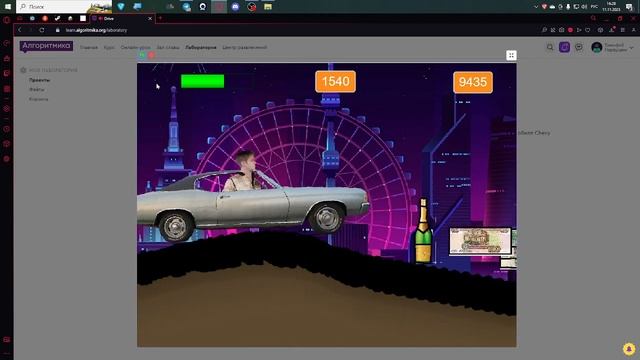Click volume speaker icon in tray
The width and height of the screenshot is (640, 360).
(x=584, y=7)
